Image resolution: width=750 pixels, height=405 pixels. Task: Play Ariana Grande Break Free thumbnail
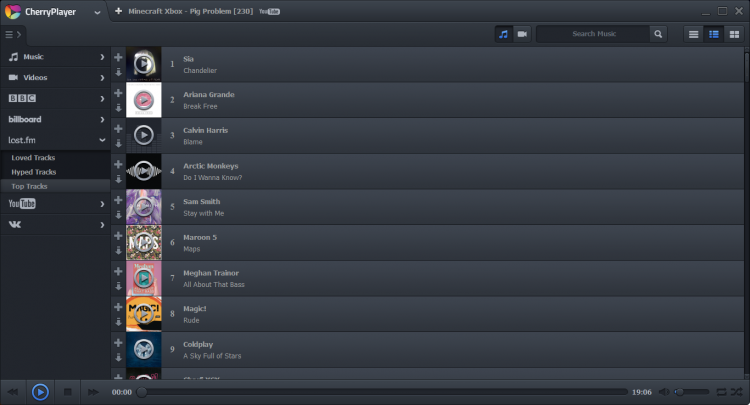143,100
